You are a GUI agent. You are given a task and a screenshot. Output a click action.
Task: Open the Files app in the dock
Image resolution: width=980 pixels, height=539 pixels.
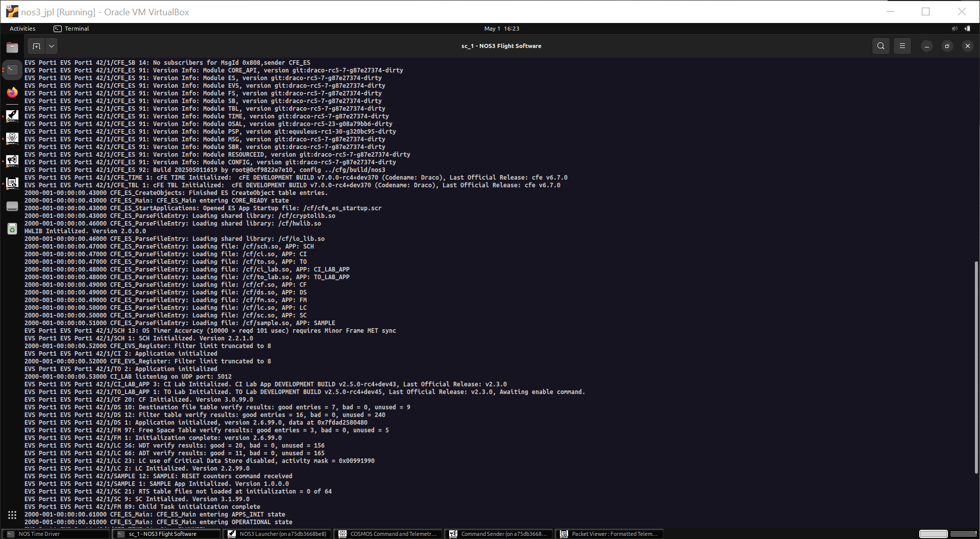[x=12, y=47]
